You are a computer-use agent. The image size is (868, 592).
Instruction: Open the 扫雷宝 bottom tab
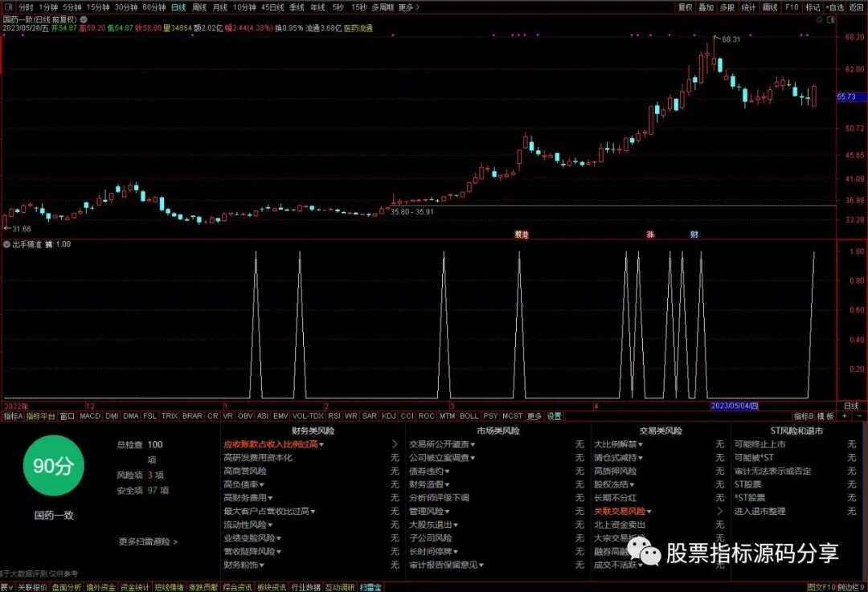pyautogui.click(x=371, y=587)
